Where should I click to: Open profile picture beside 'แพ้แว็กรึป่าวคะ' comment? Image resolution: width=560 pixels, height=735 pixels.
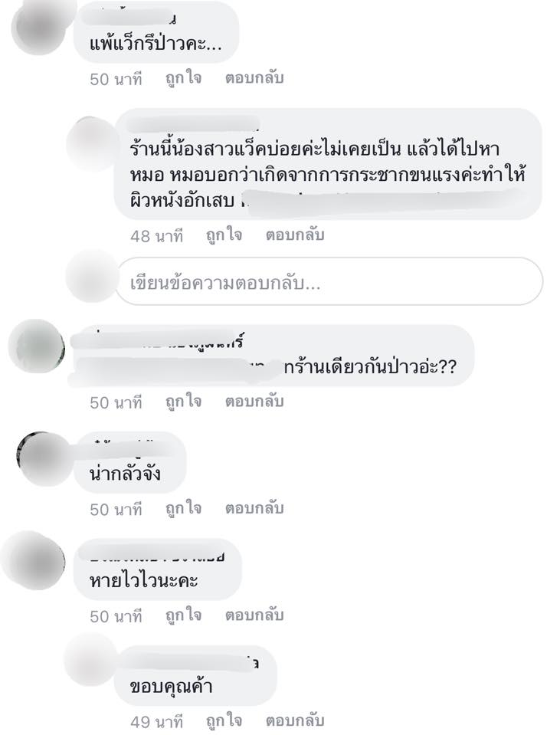click(39, 27)
